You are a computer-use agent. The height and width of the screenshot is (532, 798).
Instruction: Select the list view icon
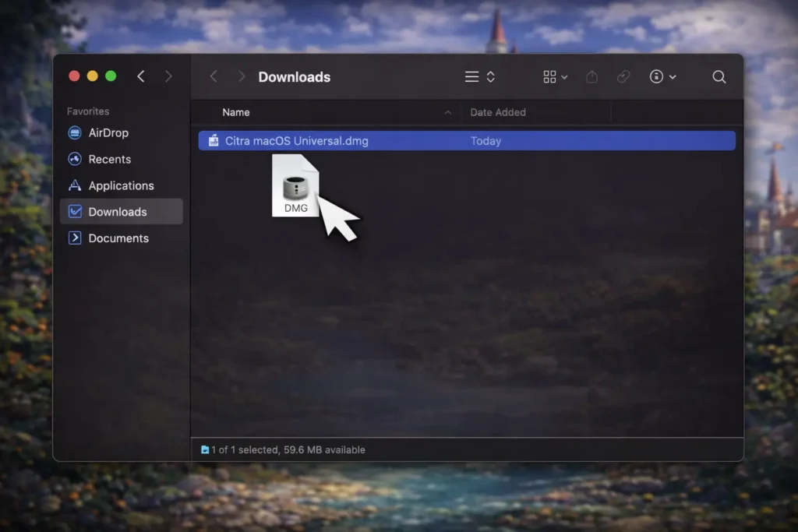pos(471,76)
